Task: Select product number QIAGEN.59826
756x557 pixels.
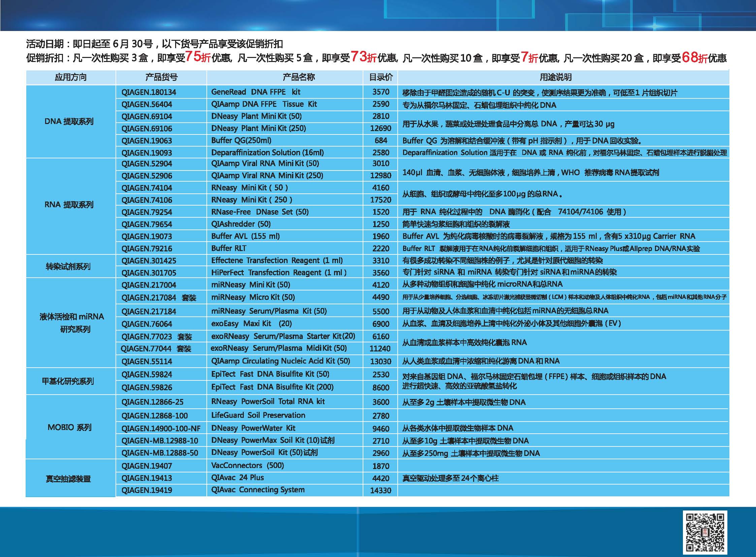Action: 147,388
